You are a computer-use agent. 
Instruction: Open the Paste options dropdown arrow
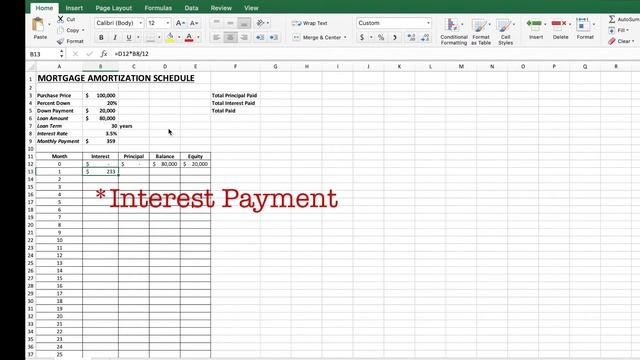49,24
